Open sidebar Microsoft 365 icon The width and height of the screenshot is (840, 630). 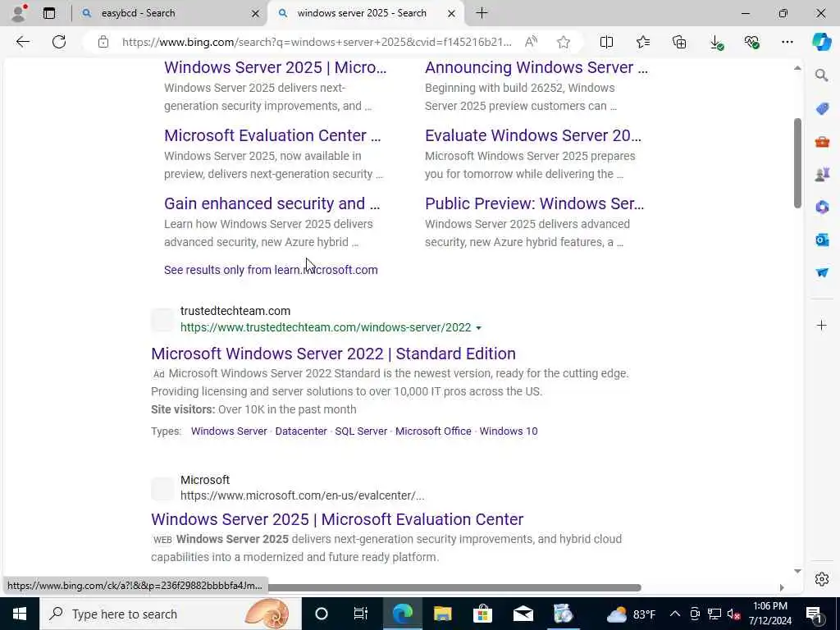[822, 207]
